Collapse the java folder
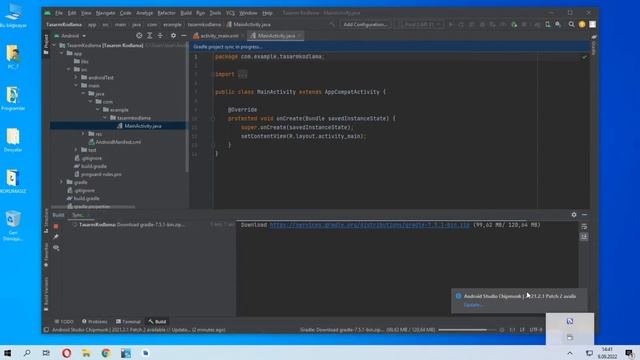The image size is (640, 360). (x=83, y=93)
